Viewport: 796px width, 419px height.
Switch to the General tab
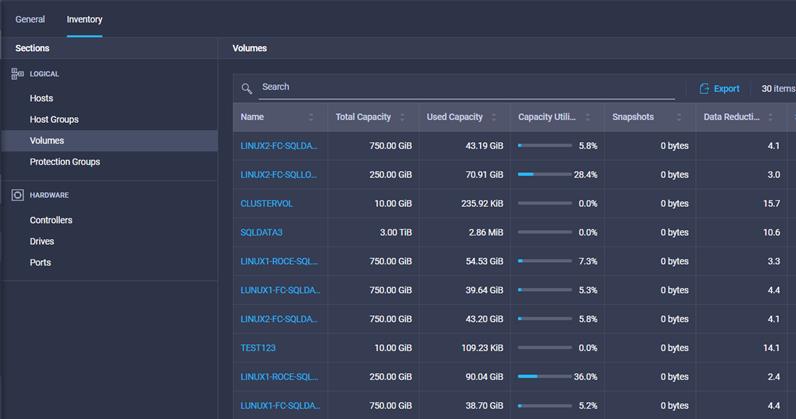coord(30,19)
